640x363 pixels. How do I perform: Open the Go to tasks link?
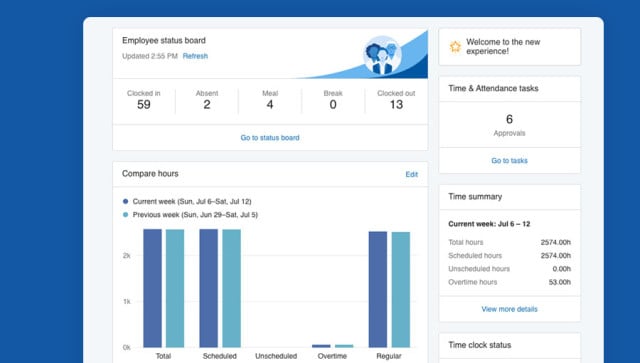pos(509,160)
